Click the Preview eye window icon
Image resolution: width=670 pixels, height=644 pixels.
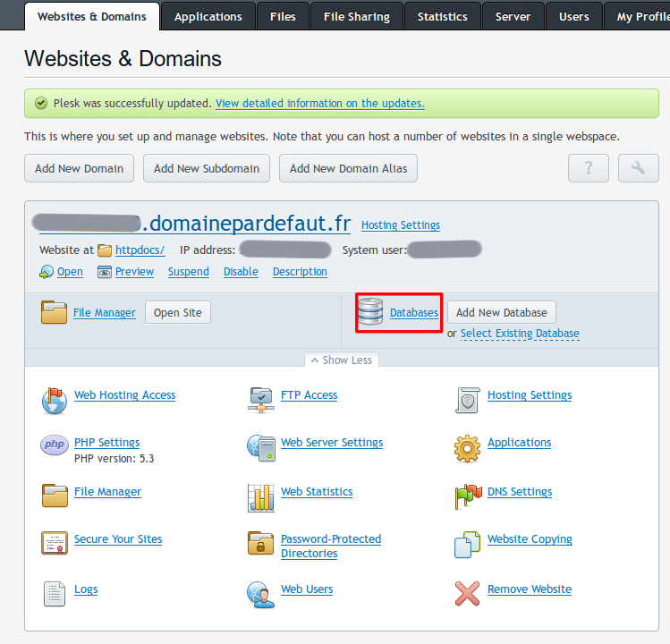(x=105, y=272)
